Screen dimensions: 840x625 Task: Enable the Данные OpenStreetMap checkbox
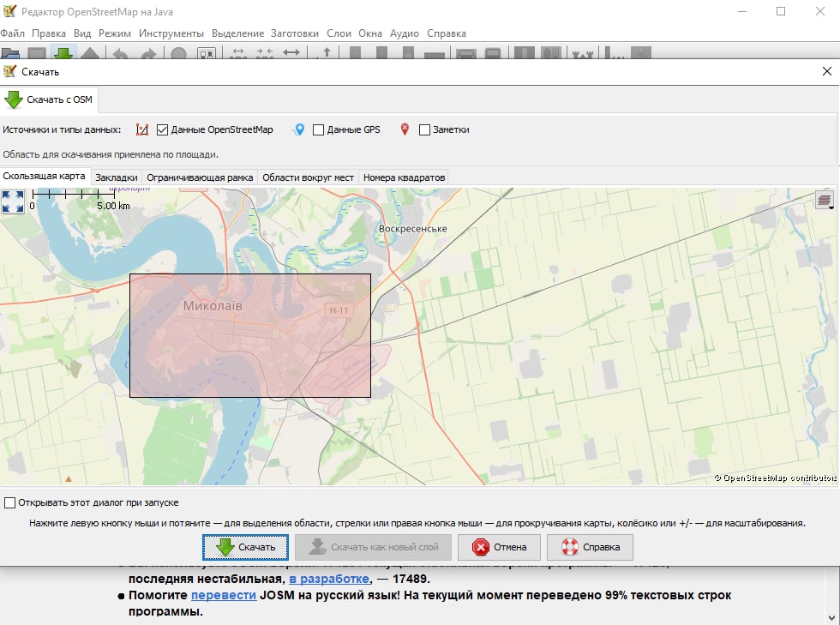tap(162, 129)
